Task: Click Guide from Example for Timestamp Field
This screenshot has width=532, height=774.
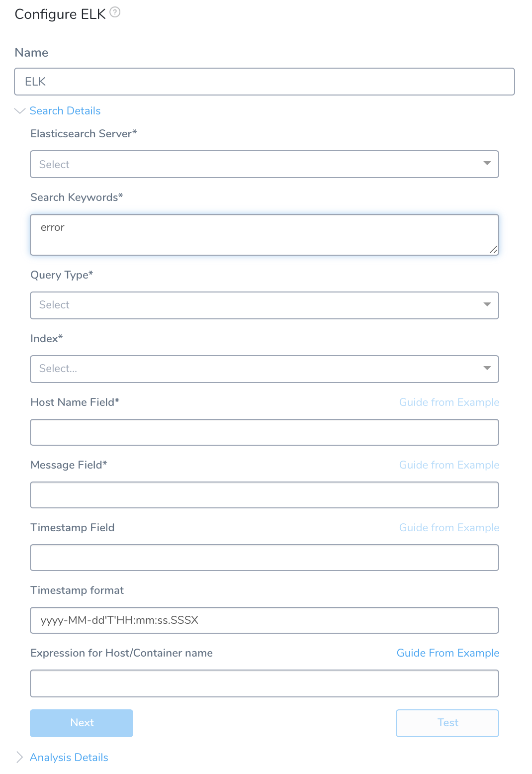Action: pos(449,528)
